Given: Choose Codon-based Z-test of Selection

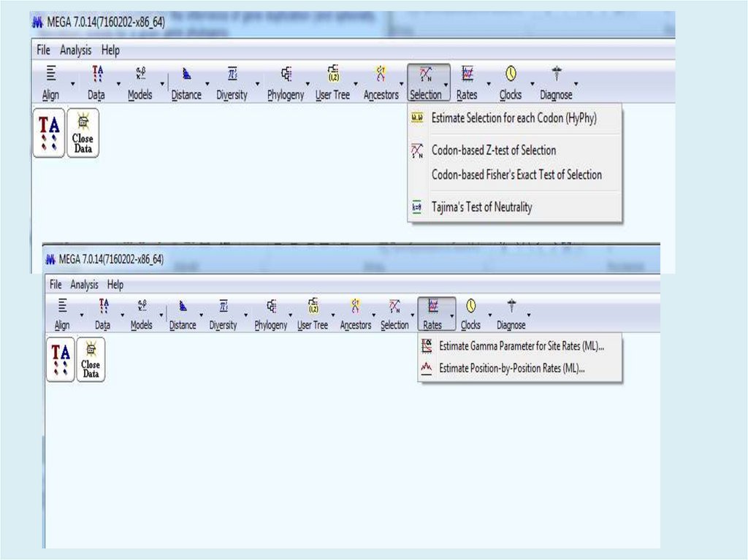Looking at the screenshot, I should click(x=515, y=150).
